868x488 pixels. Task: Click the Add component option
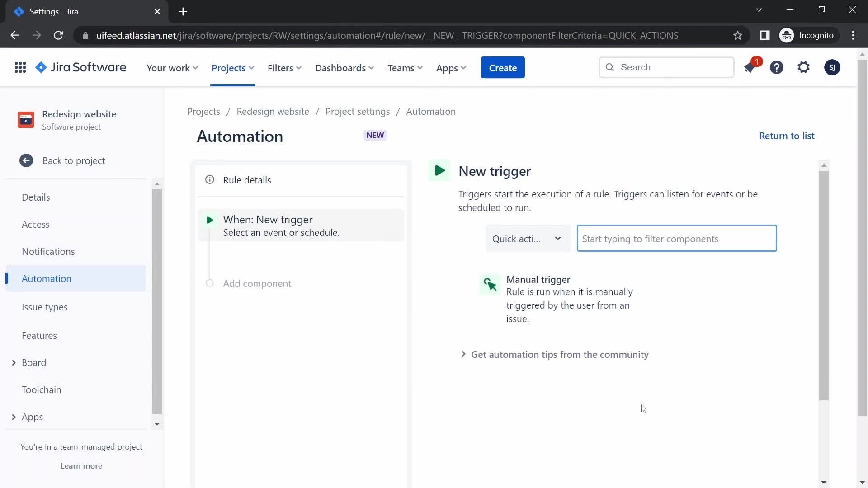[257, 283]
